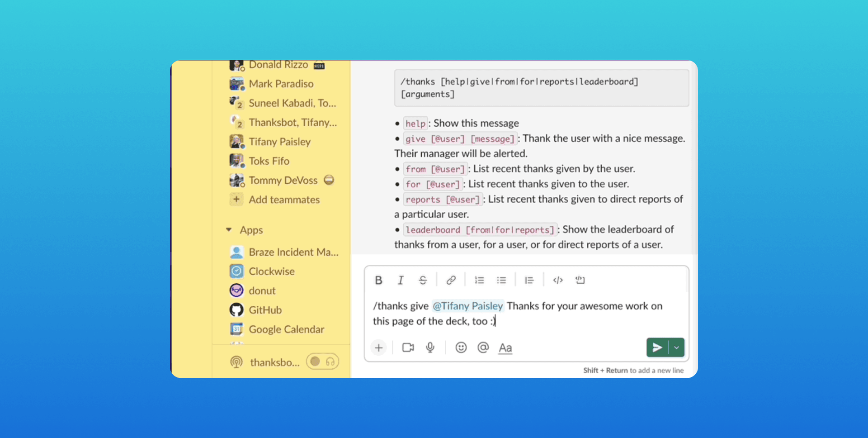868x438 pixels.
Task: Insert a code block
Action: coord(580,280)
